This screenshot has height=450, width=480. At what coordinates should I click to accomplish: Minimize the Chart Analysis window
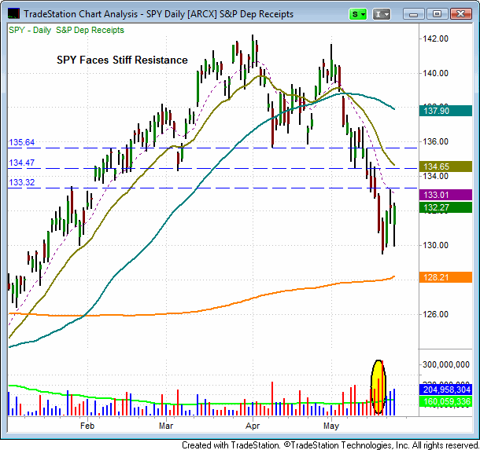[x=414, y=14]
